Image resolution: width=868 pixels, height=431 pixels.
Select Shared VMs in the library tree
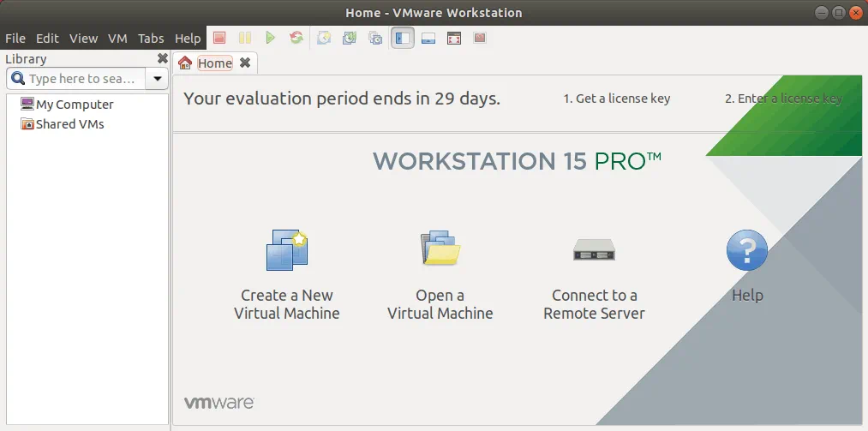point(62,124)
